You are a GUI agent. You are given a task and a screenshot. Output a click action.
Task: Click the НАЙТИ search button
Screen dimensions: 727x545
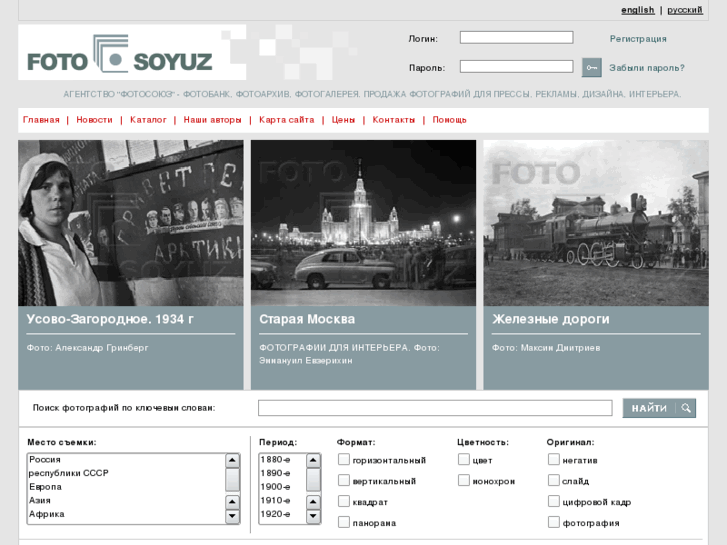659,408
